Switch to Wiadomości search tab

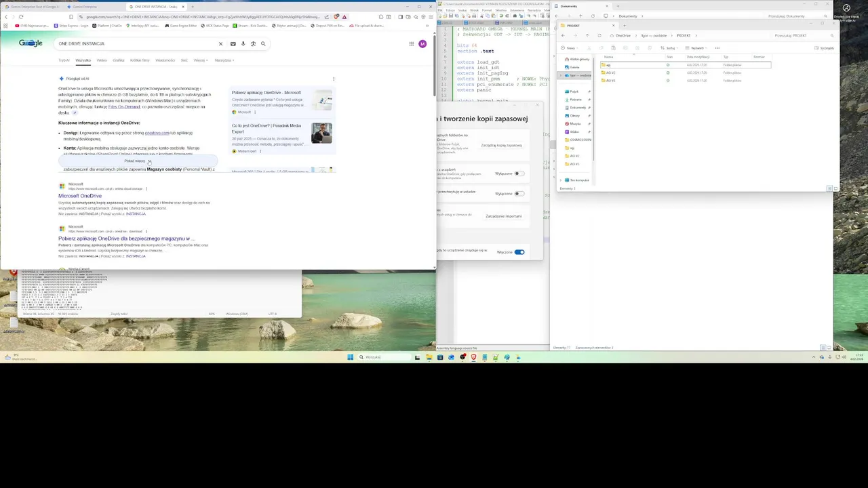(x=165, y=60)
